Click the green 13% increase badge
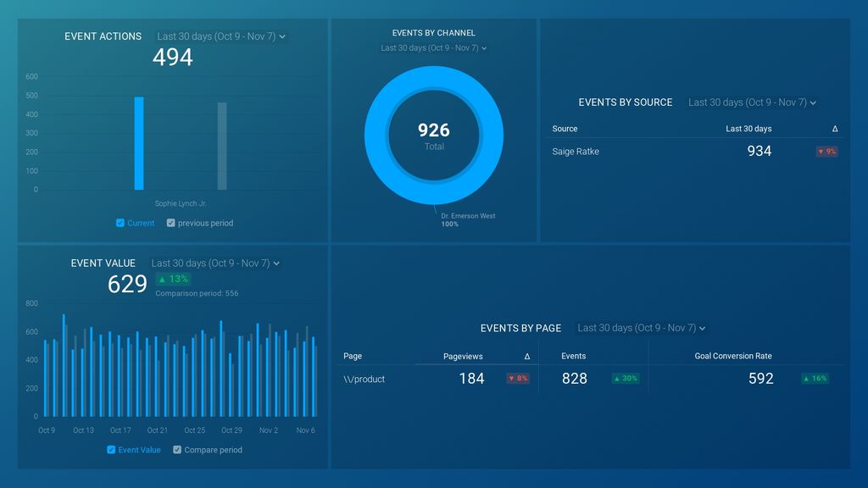 coord(173,280)
